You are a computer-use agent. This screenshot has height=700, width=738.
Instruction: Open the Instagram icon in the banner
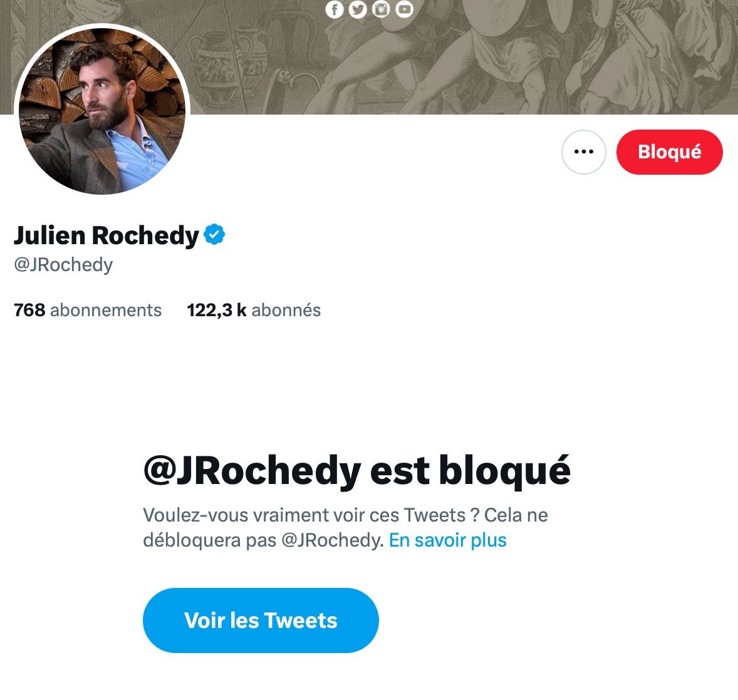pos(381,9)
